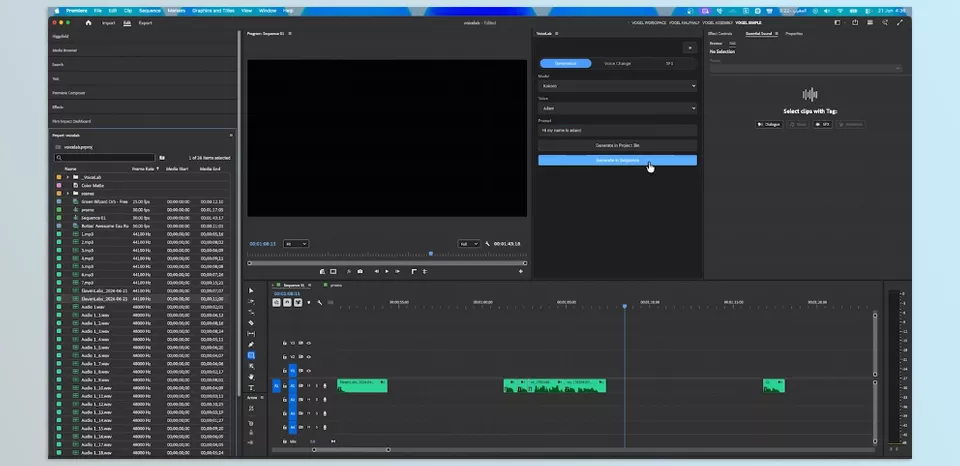960x466 pixels.
Task: Click Generate in Project Bin button
Action: 617,146
